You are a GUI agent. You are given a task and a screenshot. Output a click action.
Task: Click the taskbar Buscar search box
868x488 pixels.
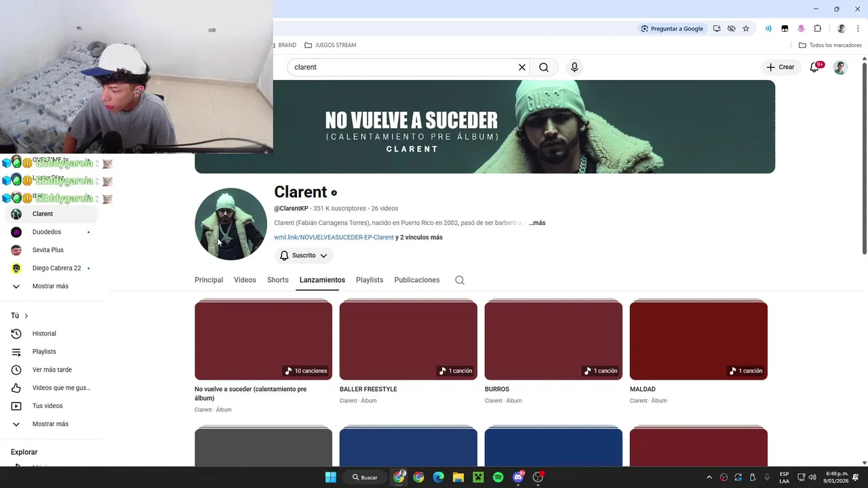pos(366,477)
